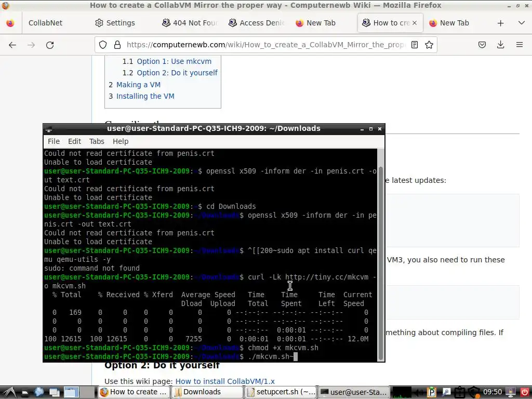Click the terminal window menu icon in title bar

pyautogui.click(x=49, y=129)
